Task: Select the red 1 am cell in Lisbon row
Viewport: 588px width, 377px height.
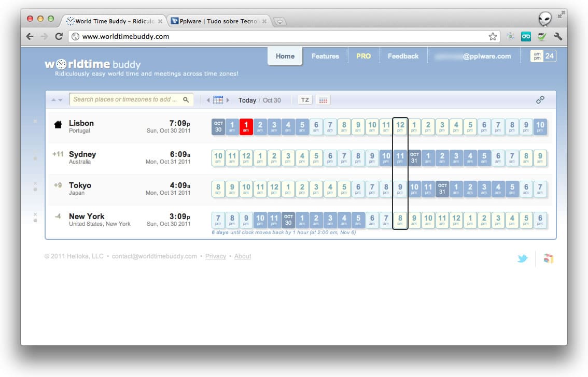Action: 246,127
